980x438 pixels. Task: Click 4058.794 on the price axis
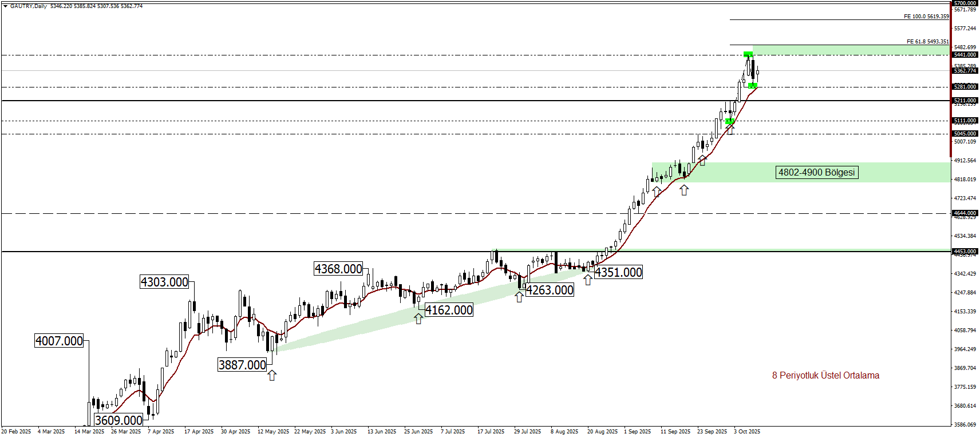[965, 331]
